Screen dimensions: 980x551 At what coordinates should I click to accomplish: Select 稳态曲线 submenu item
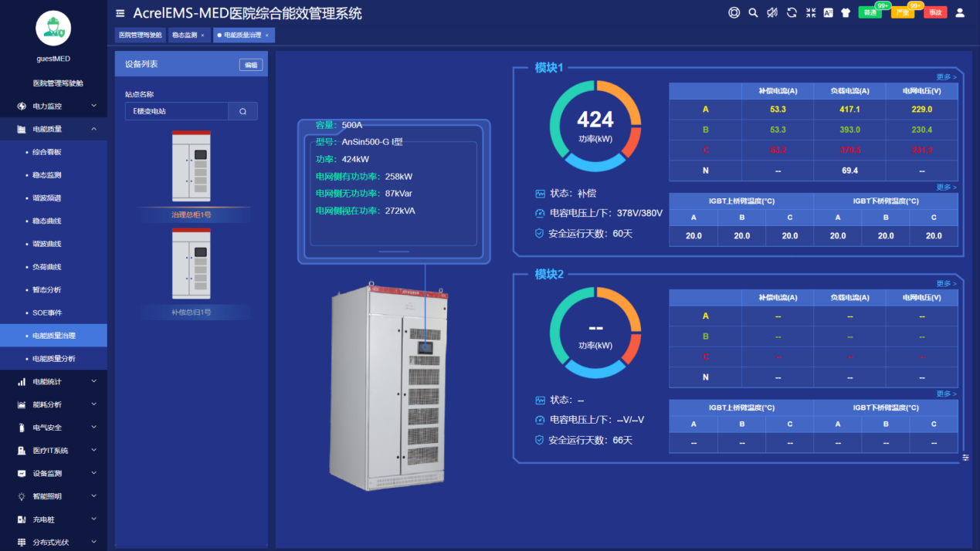click(x=53, y=221)
